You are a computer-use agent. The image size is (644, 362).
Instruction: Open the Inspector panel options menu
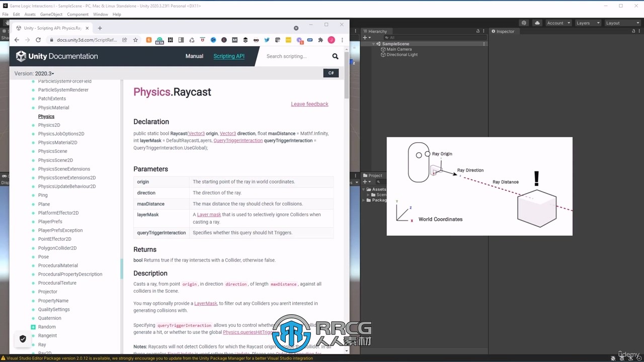640,31
